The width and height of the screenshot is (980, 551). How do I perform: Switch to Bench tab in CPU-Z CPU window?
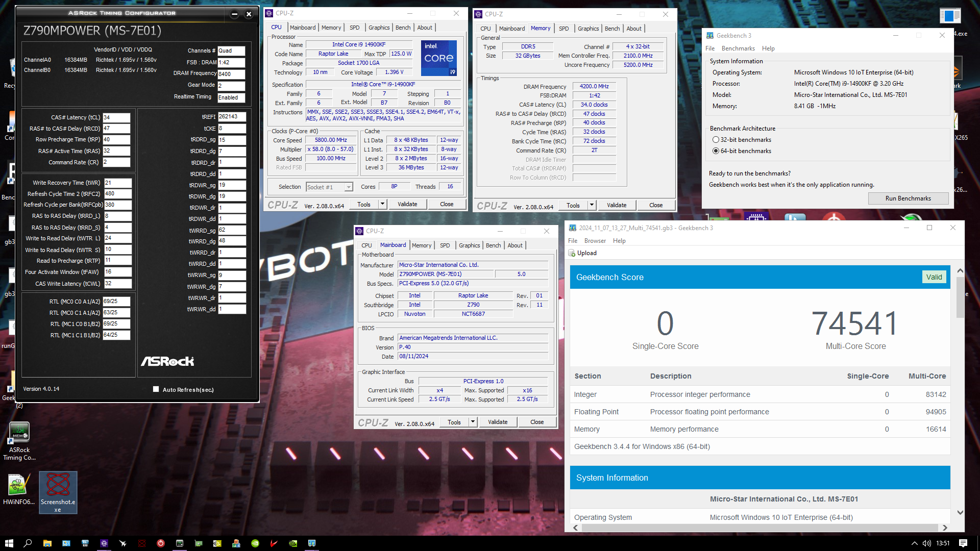pyautogui.click(x=403, y=28)
